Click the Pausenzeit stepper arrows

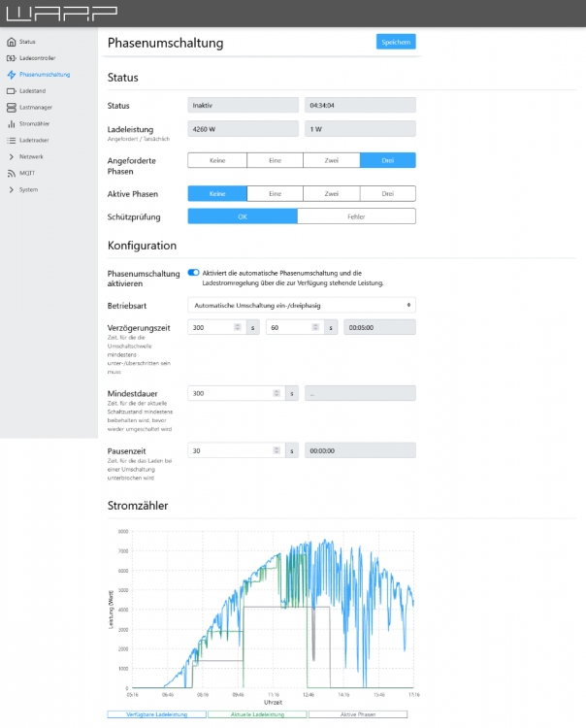click(x=278, y=450)
